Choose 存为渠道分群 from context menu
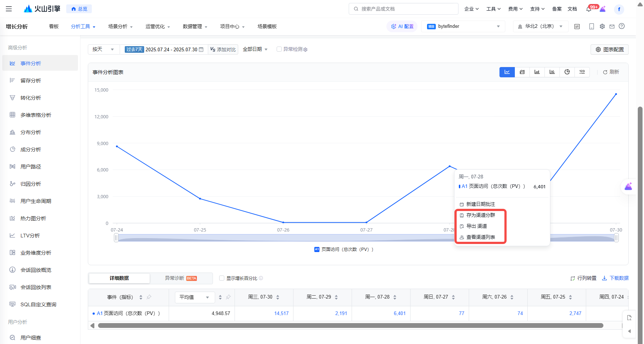This screenshot has height=344, width=644. click(480, 215)
